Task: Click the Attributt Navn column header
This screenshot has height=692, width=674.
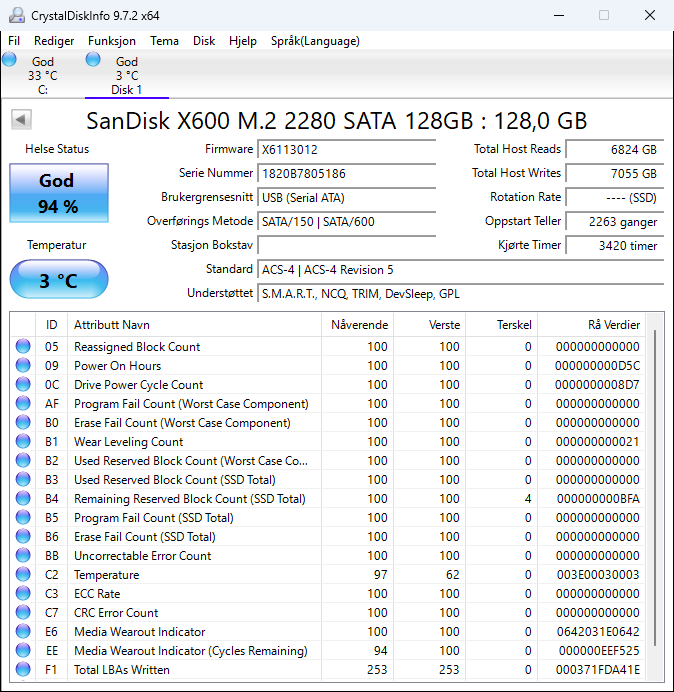Action: click(x=194, y=325)
